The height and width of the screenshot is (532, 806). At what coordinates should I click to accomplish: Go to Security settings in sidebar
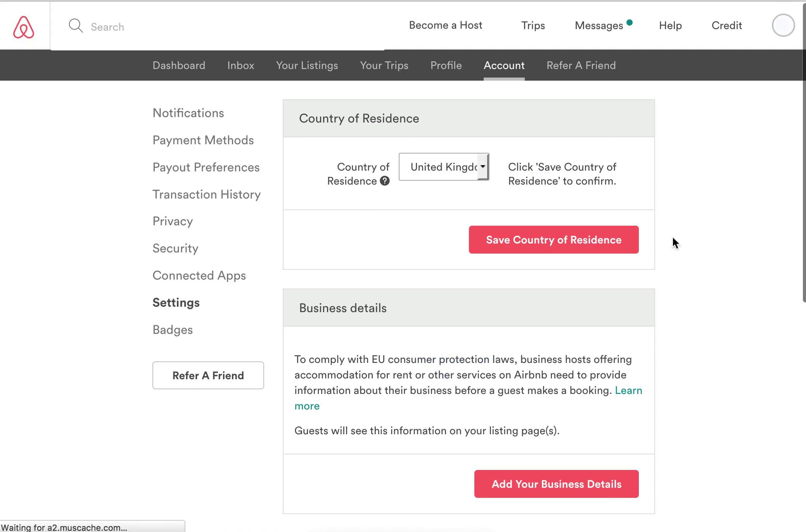(175, 248)
